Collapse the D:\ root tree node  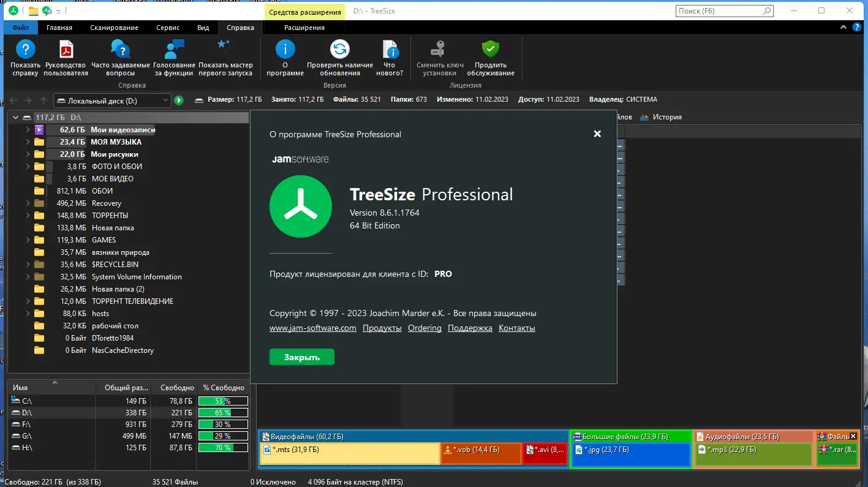15,117
